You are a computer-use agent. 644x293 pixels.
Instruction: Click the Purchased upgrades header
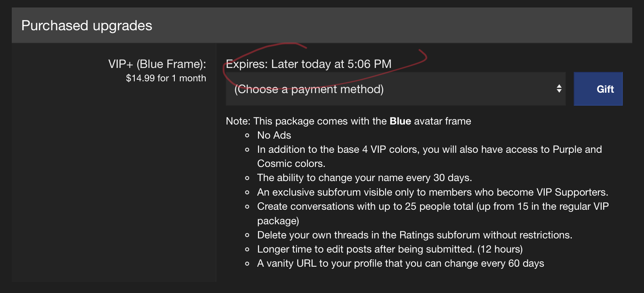pyautogui.click(x=87, y=26)
